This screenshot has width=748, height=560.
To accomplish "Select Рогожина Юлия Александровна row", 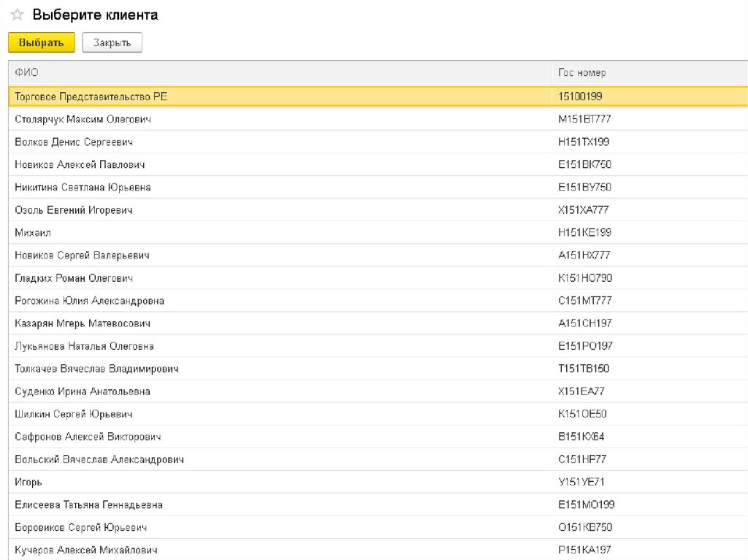I will click(89, 301).
